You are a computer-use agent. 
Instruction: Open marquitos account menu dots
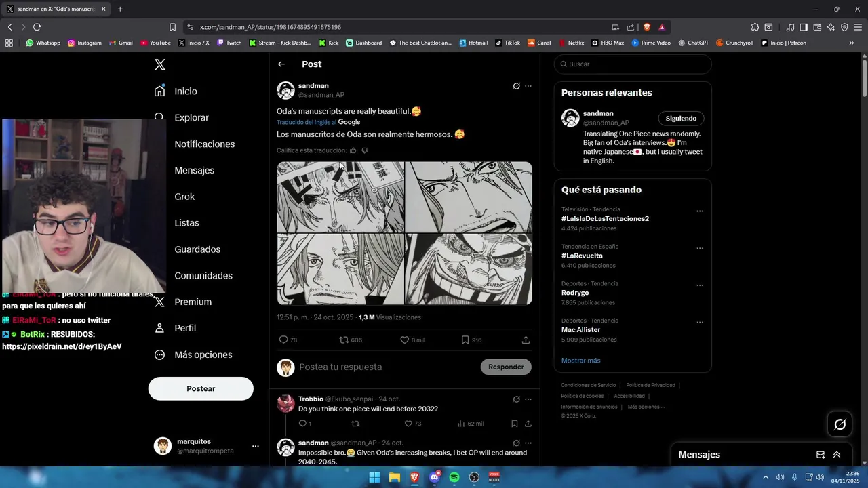click(x=256, y=446)
